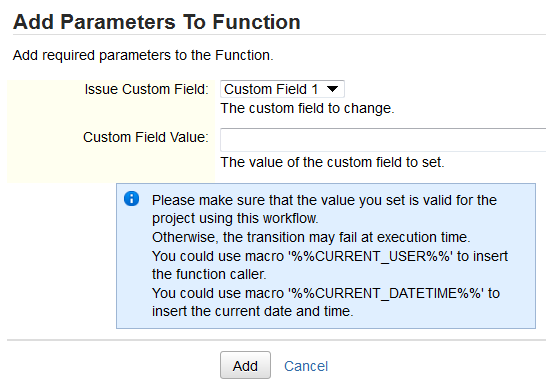Click the 'the function caller.' text

coord(209,274)
